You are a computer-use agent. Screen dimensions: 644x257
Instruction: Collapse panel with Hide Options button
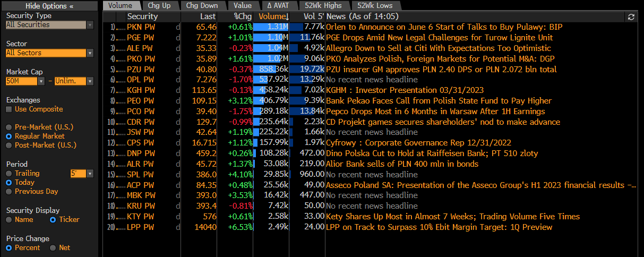[49, 6]
